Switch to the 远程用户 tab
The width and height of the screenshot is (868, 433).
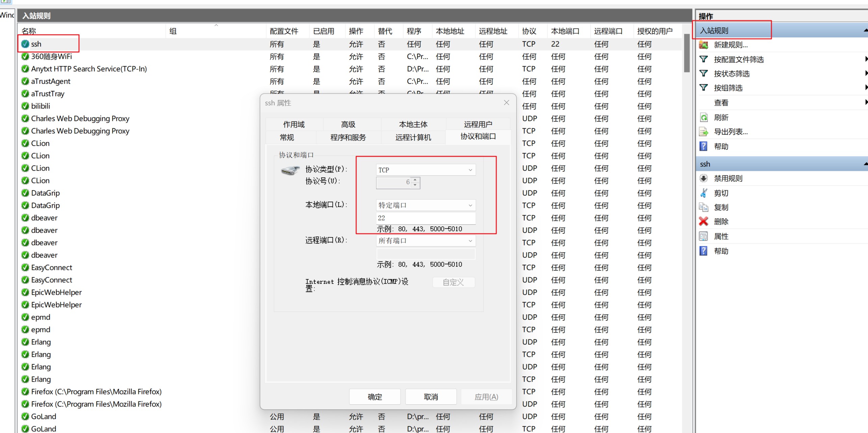[478, 124]
